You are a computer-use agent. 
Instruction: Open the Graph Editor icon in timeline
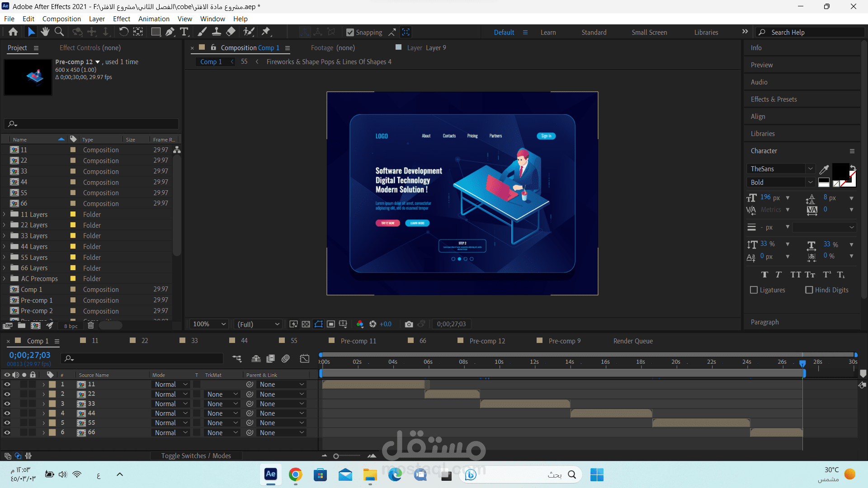click(x=305, y=359)
